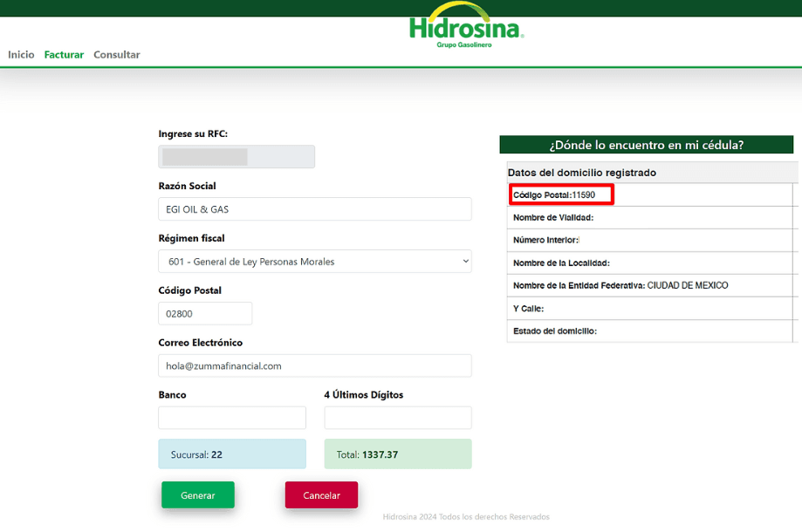Click the 'Banco' label
802x532 pixels.
(x=173, y=394)
